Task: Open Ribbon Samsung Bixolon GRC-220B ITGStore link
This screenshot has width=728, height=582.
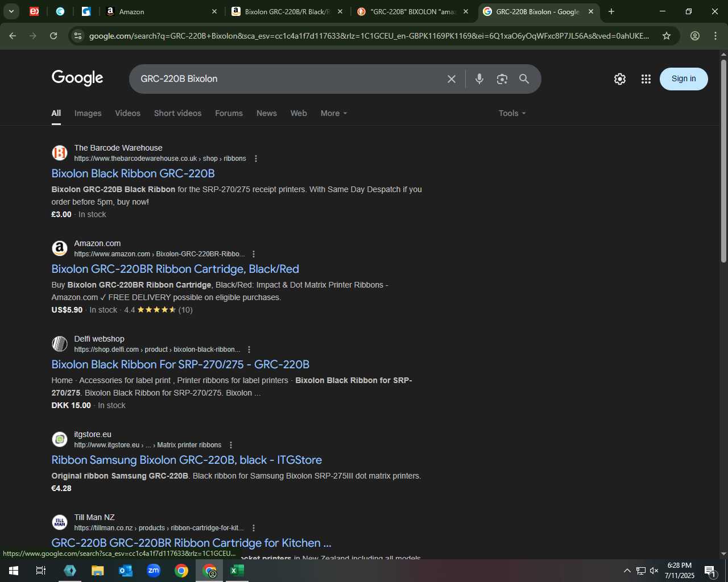Action: [x=187, y=460]
